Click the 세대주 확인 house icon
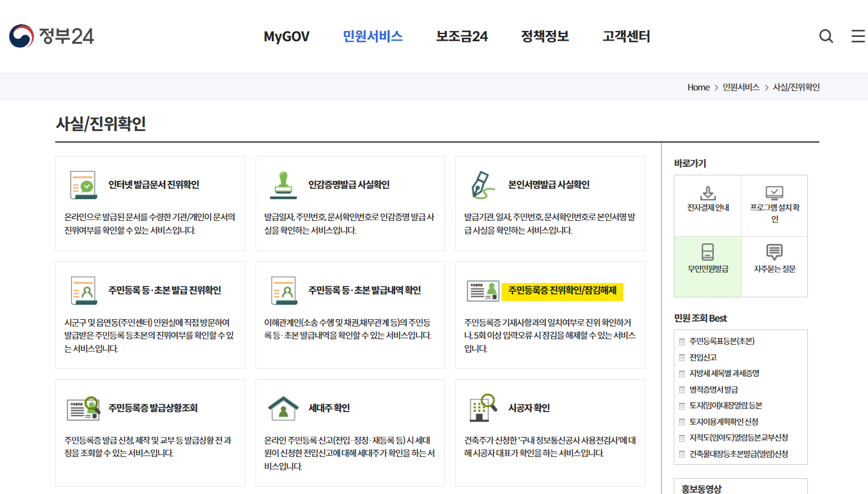The width and height of the screenshot is (868, 494). coord(283,408)
